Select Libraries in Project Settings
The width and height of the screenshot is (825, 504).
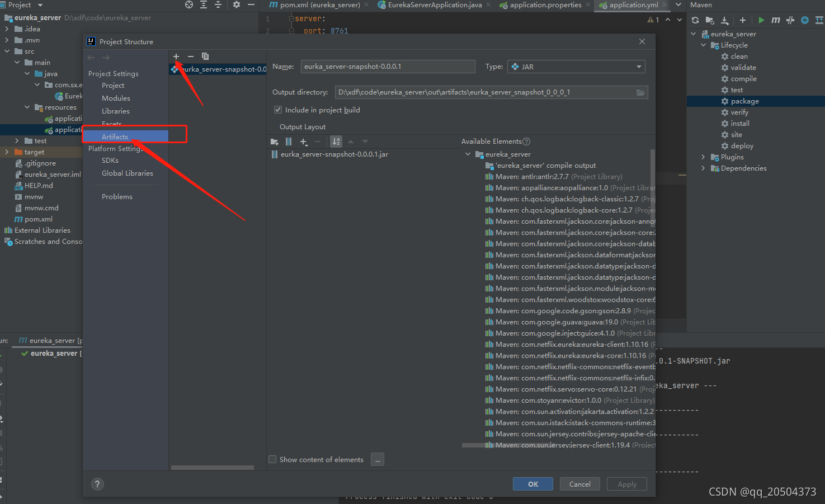click(116, 111)
